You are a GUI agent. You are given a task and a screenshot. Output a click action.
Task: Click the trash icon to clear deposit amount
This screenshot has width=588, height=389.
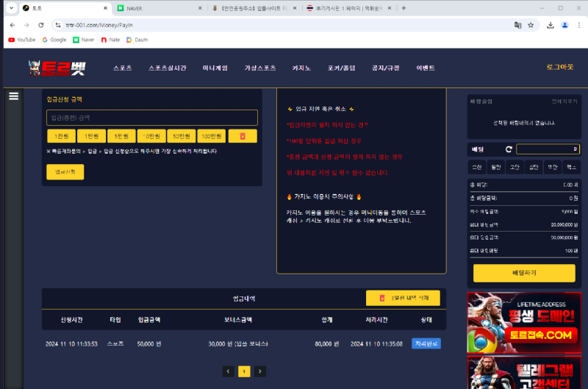[242, 136]
